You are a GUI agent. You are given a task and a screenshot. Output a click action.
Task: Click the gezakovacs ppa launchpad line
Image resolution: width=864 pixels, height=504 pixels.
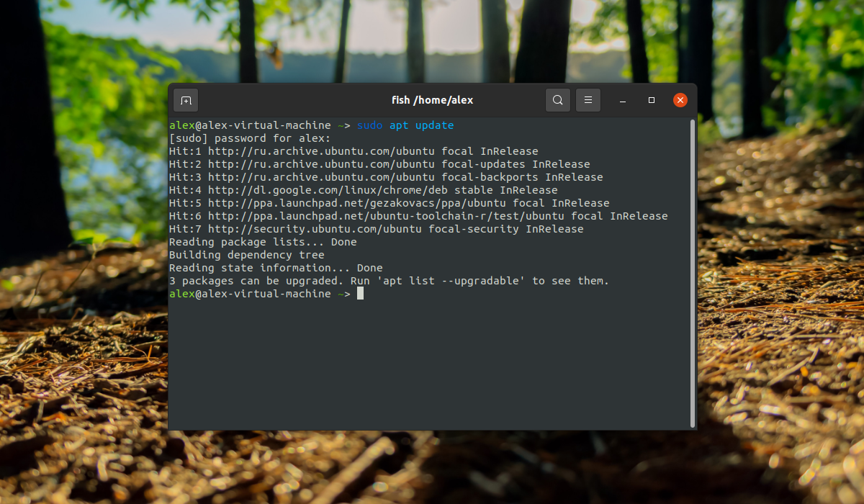point(390,203)
